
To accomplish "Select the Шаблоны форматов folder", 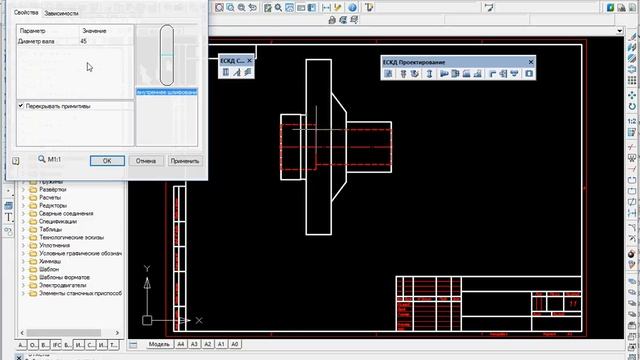I will point(64,277).
